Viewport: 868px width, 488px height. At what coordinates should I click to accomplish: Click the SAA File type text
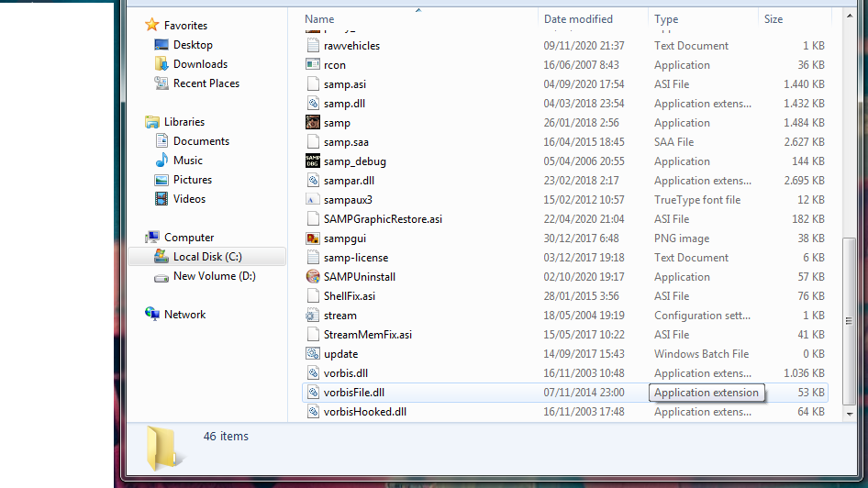(x=673, y=142)
